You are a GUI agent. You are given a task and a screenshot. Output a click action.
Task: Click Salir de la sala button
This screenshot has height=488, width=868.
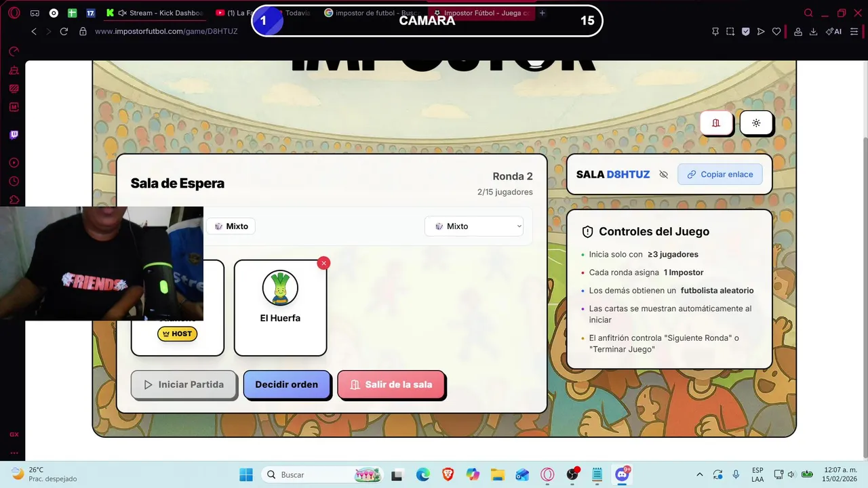point(391,384)
